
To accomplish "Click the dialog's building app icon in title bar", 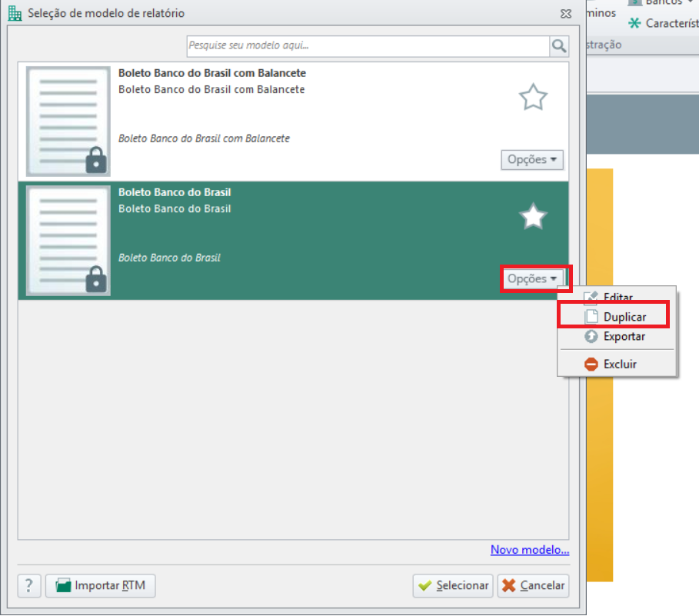I will point(15,13).
